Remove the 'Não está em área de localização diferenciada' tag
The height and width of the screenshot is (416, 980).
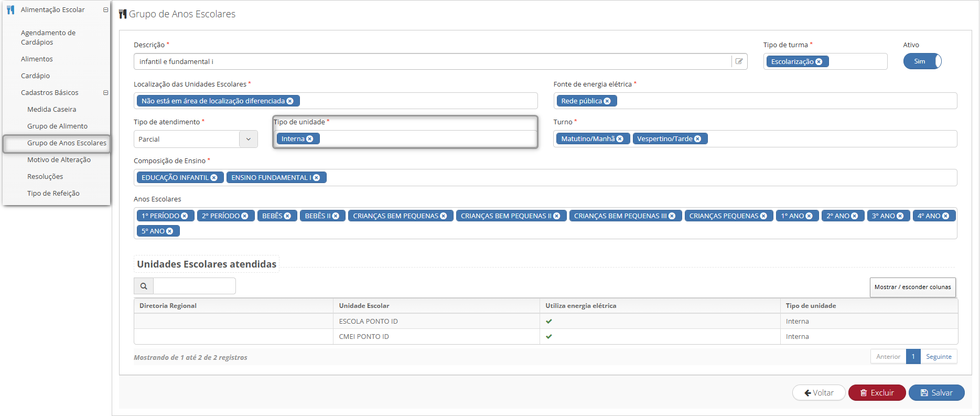pyautogui.click(x=290, y=101)
